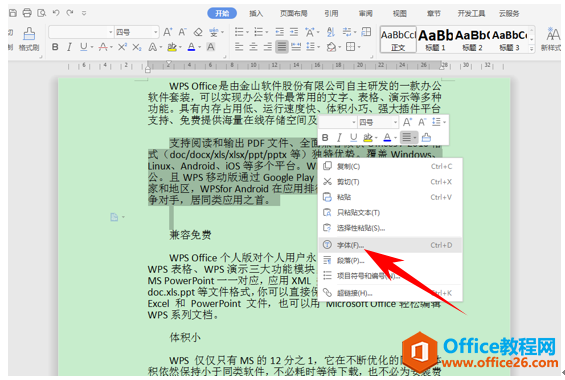Open highlight color dropdown arrow in ribbon
This screenshot has height=380, width=565.
click(x=180, y=47)
